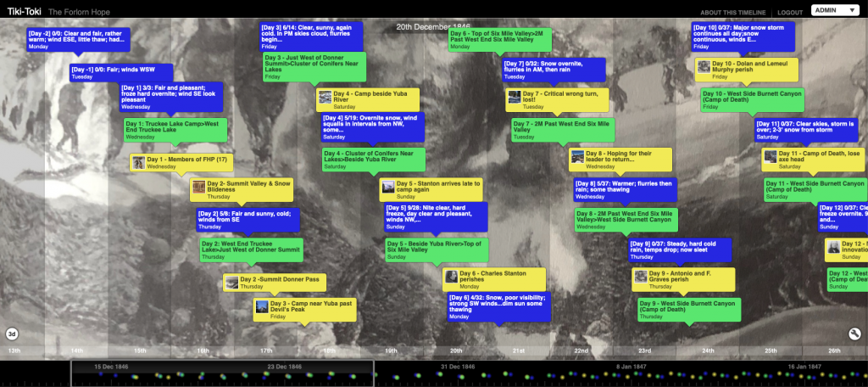Open the wrench settings icon
868x387 pixels.
854,334
